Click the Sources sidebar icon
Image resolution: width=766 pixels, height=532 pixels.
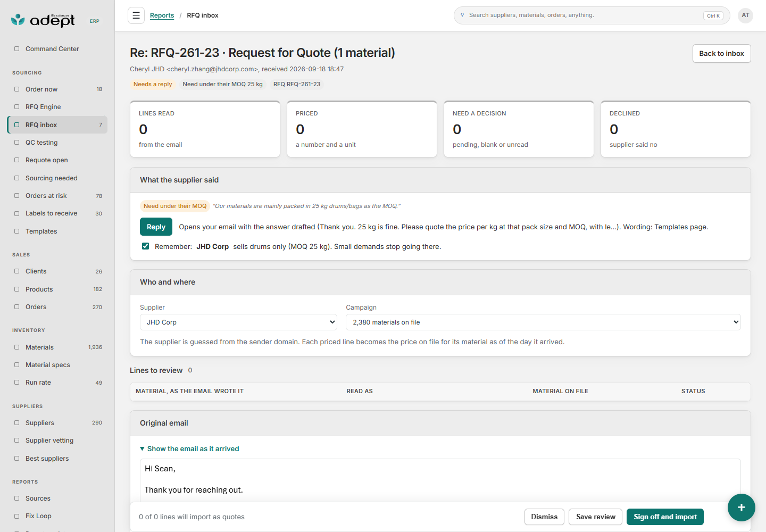click(x=16, y=498)
